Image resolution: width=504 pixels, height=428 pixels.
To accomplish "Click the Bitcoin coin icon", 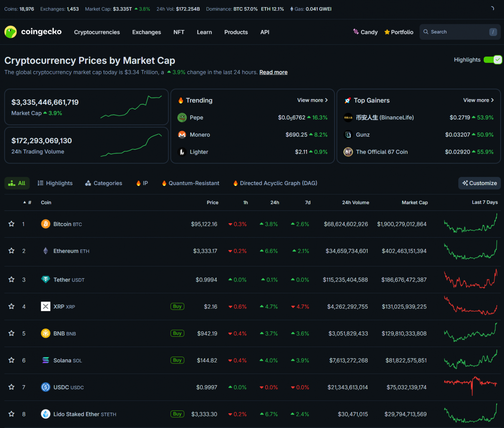I will coord(45,224).
